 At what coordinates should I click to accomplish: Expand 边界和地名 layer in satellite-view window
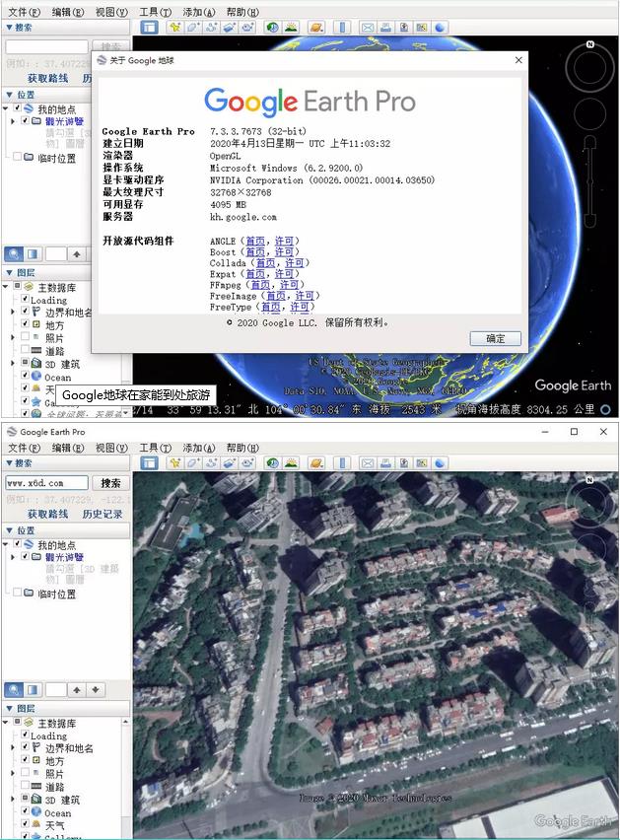tap(13, 746)
